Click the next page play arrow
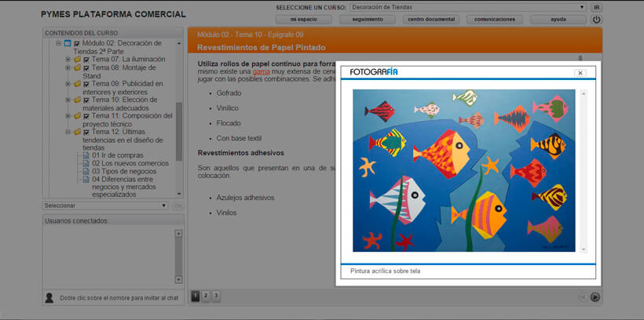The height and width of the screenshot is (320, 644). 595,297
